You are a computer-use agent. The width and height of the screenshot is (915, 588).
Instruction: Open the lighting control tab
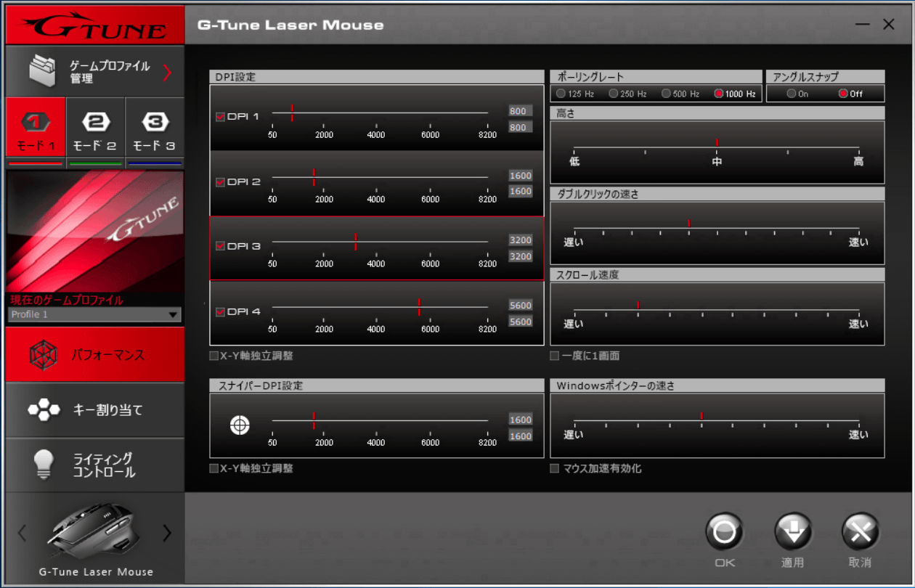coord(95,465)
